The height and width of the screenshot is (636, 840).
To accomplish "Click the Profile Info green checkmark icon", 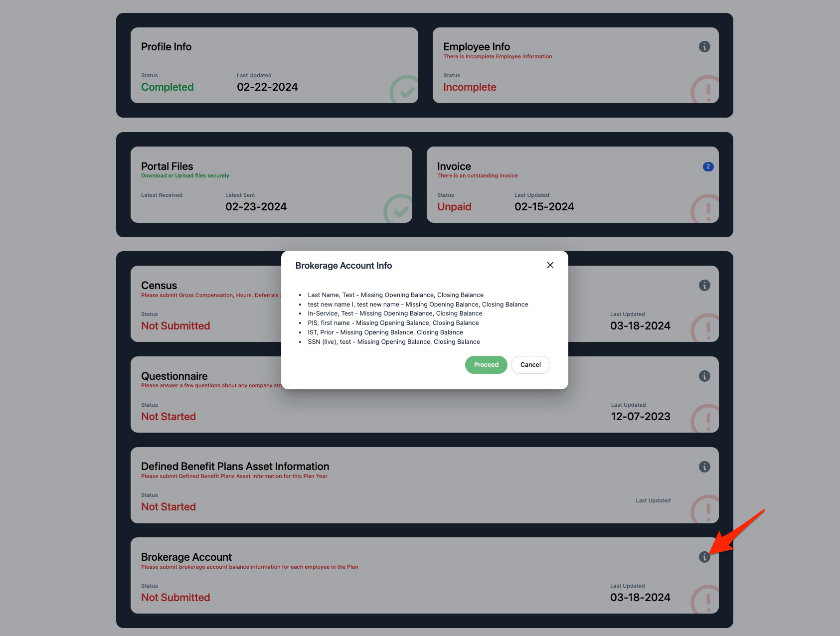I will click(405, 91).
